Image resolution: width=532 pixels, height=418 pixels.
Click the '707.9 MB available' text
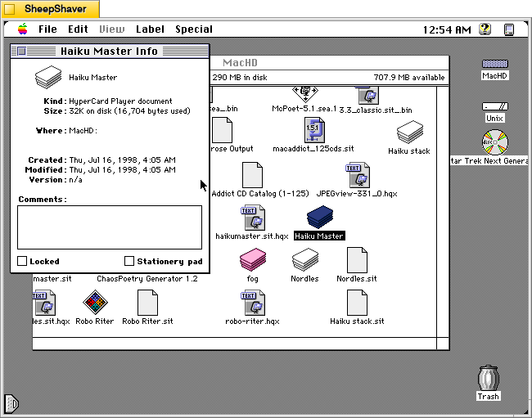pyautogui.click(x=409, y=77)
